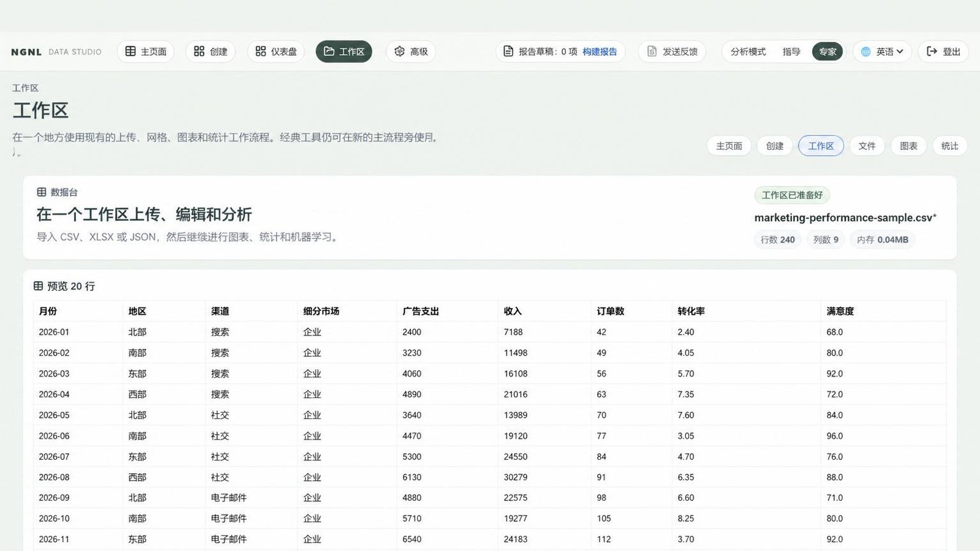Switch to the 统计 sub-tab
980x551 pixels.
point(950,146)
